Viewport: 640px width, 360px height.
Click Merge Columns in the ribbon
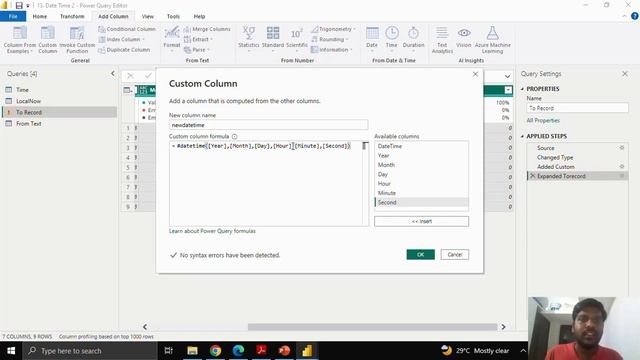pos(207,29)
